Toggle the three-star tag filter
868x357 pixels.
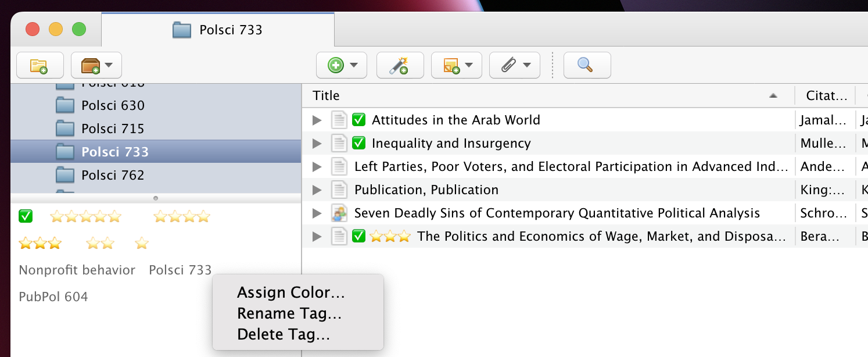40,242
